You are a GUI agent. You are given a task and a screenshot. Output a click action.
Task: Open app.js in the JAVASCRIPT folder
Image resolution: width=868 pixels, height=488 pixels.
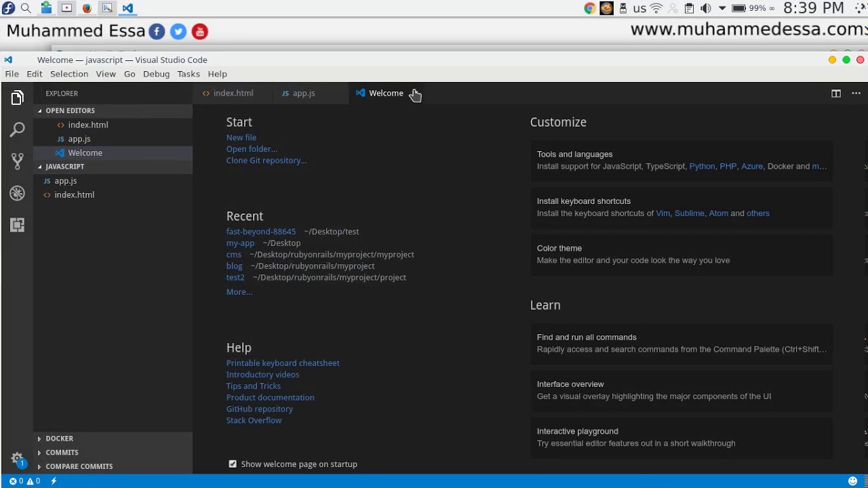point(113,181)
